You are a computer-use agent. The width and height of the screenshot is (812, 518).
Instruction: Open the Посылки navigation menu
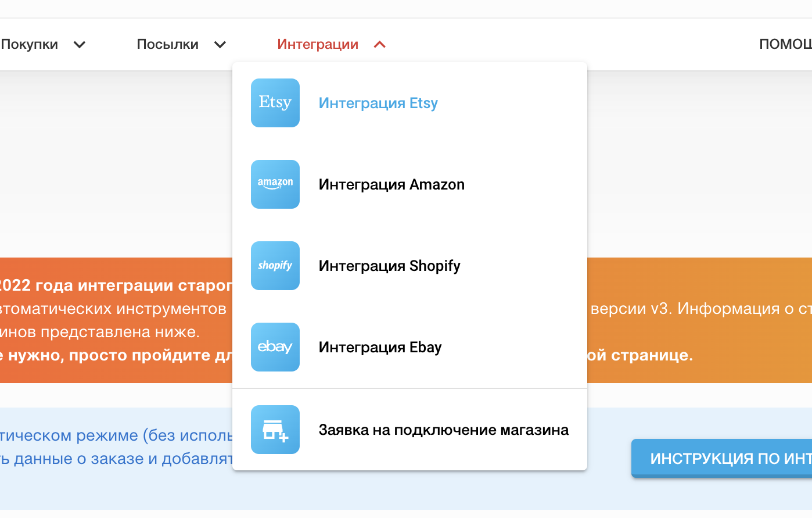168,44
